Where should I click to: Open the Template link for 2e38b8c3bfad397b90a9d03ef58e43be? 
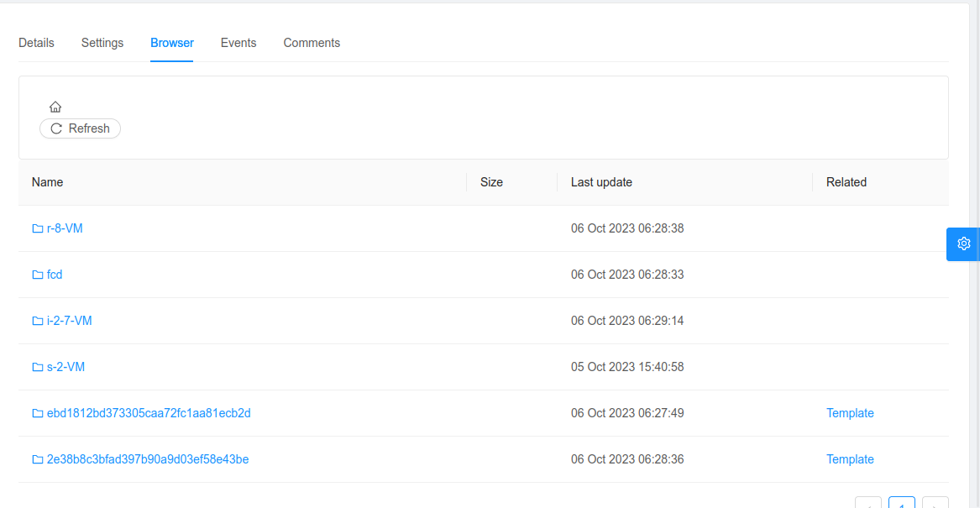point(850,458)
